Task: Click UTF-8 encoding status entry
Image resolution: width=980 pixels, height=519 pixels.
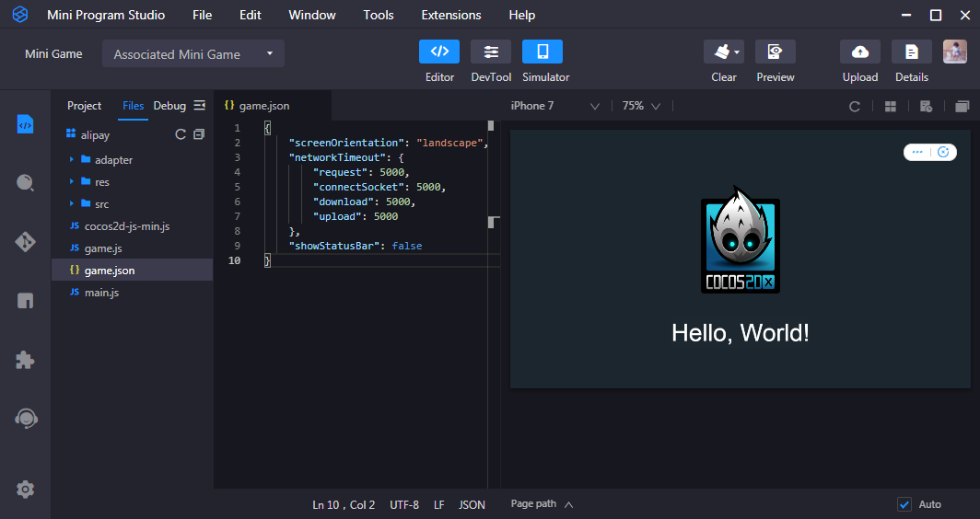Action: 404,504
